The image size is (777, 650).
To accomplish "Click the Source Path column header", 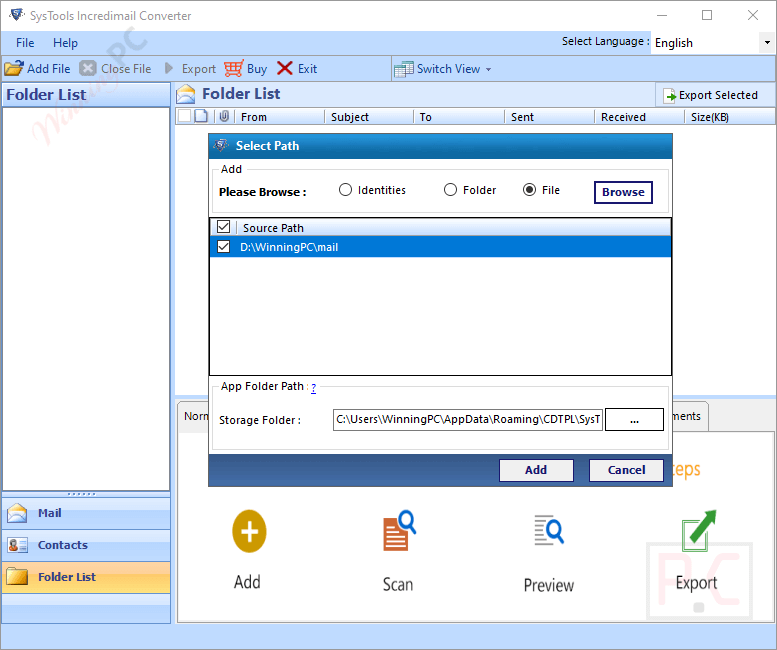I will 453,228.
